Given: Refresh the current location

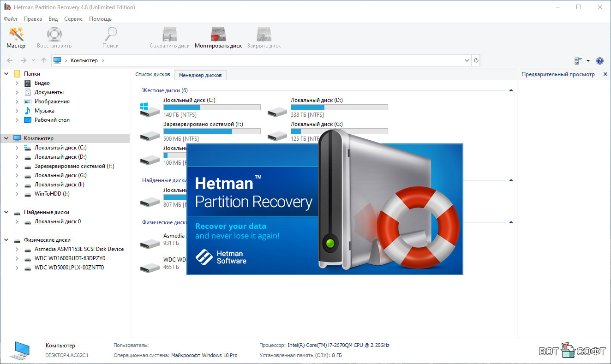Looking at the screenshot, I should 476,60.
